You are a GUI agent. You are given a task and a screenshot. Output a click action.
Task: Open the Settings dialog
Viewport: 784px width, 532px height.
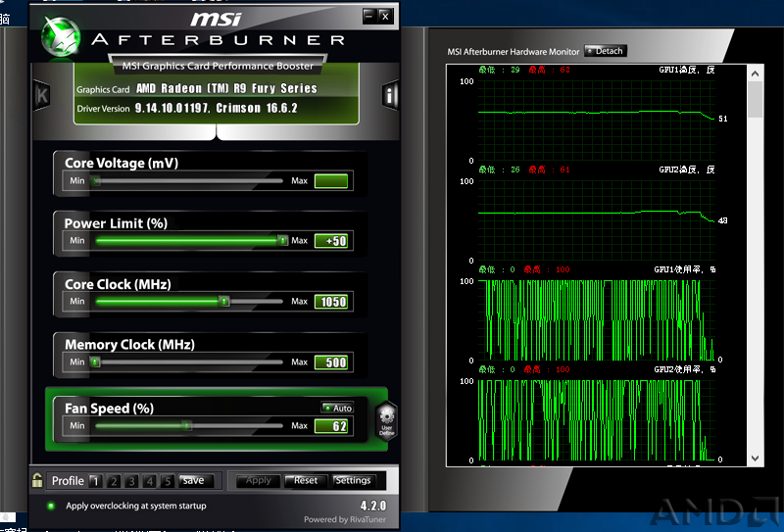coord(353,480)
